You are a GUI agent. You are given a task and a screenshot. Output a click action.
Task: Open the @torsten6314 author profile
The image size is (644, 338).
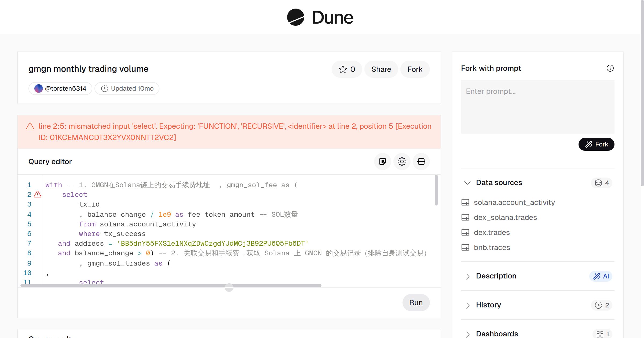pos(60,89)
